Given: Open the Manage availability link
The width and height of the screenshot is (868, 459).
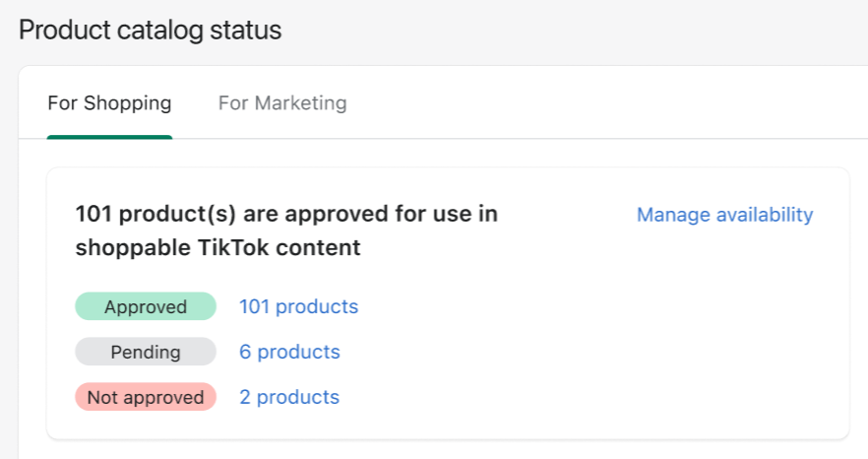Looking at the screenshot, I should click(x=724, y=215).
